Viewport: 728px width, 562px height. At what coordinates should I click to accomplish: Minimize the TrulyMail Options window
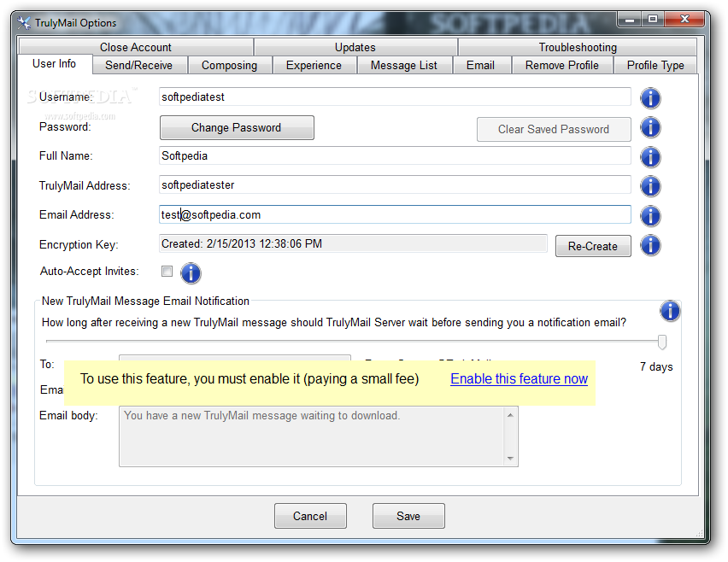coord(630,19)
